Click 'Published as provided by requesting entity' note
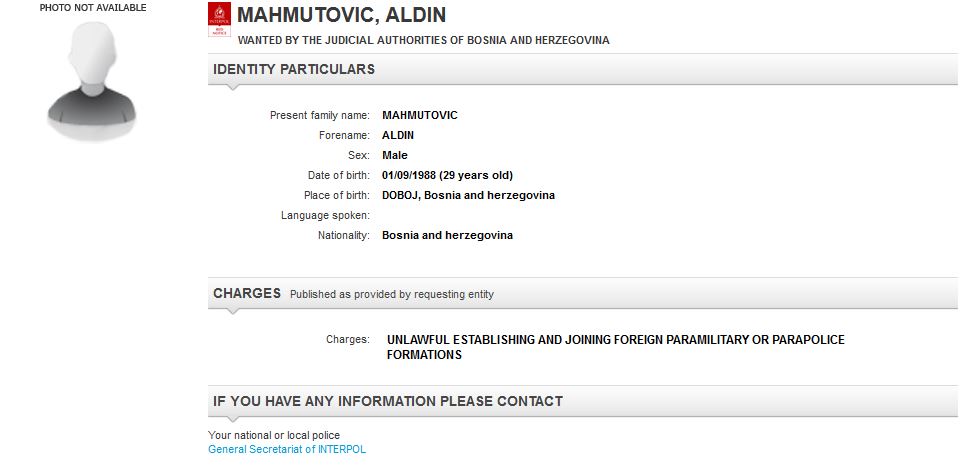Image resolution: width=961 pixels, height=472 pixels. point(391,295)
